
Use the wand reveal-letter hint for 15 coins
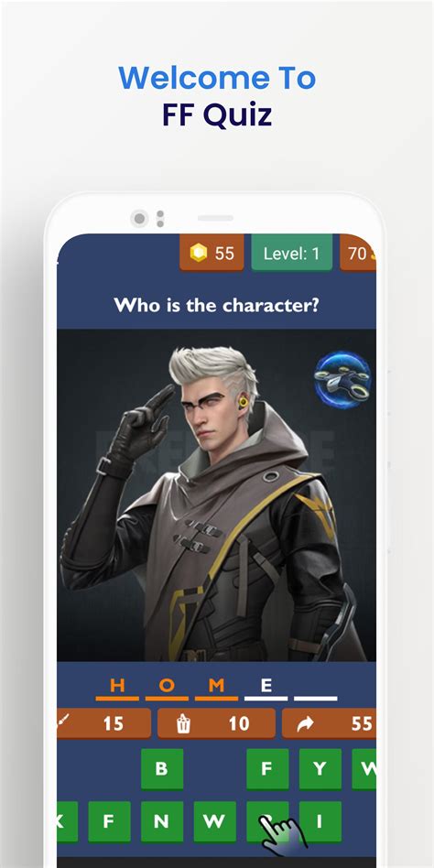(103, 723)
